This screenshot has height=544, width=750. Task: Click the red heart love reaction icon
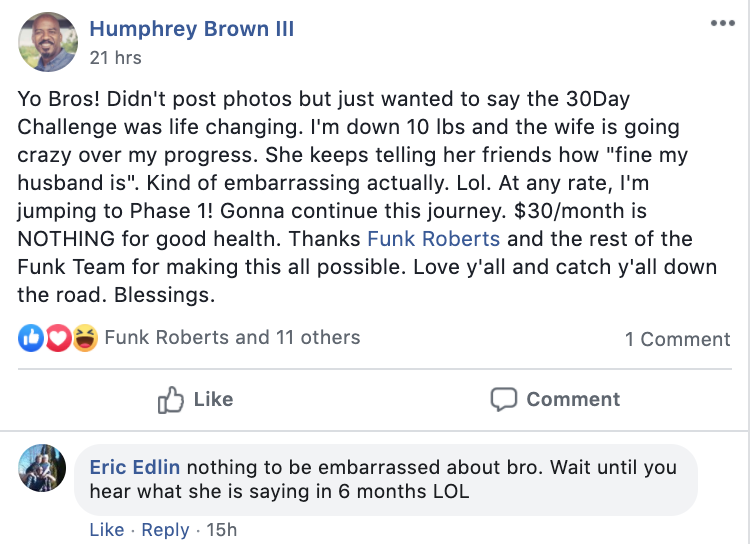click(x=58, y=338)
